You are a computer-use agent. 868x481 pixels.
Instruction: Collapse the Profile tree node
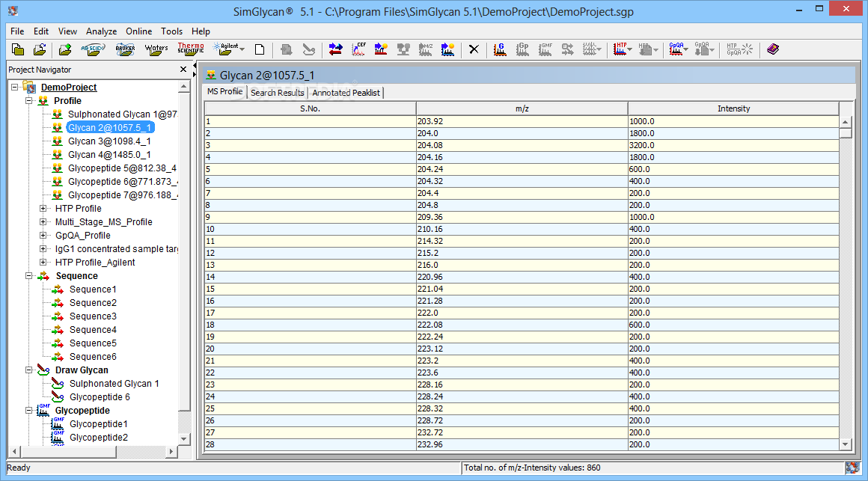(x=28, y=101)
